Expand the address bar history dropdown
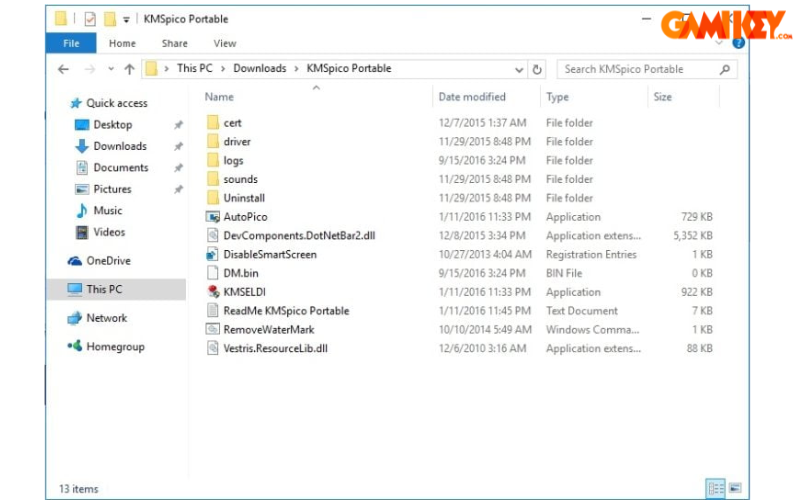 [x=519, y=69]
